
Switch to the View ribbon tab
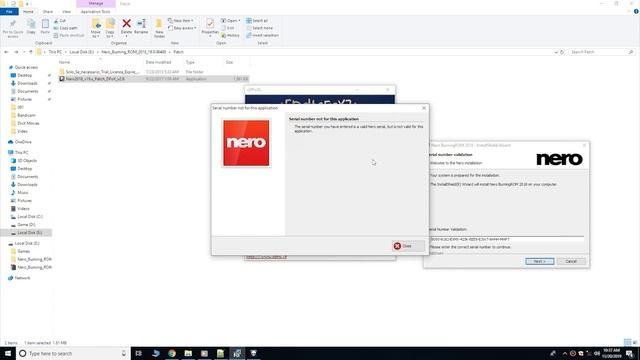pos(67,12)
